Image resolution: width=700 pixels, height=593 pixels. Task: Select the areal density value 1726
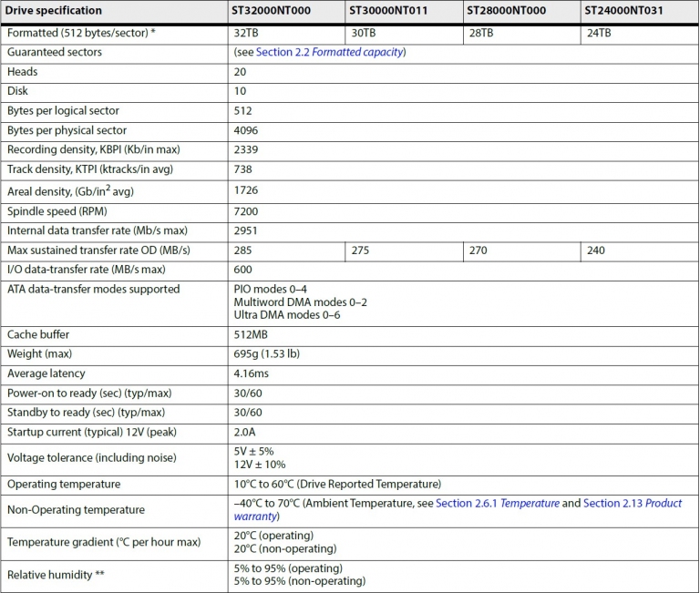pos(246,190)
